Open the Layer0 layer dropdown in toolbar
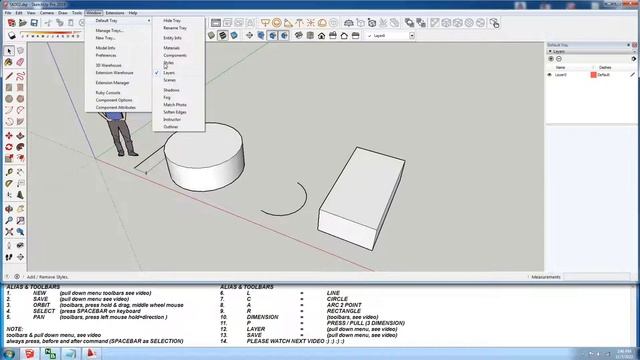640x360 pixels. pyautogui.click(x=412, y=36)
